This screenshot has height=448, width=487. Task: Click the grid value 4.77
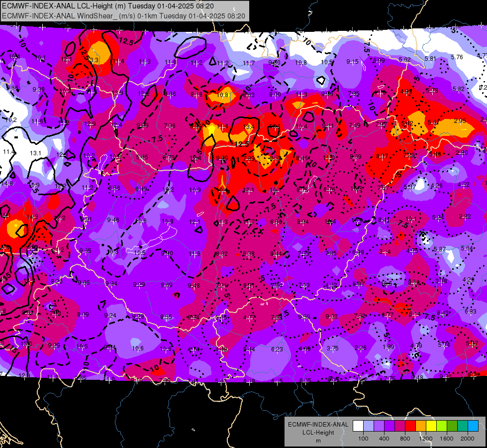pyautogui.click(x=249, y=318)
